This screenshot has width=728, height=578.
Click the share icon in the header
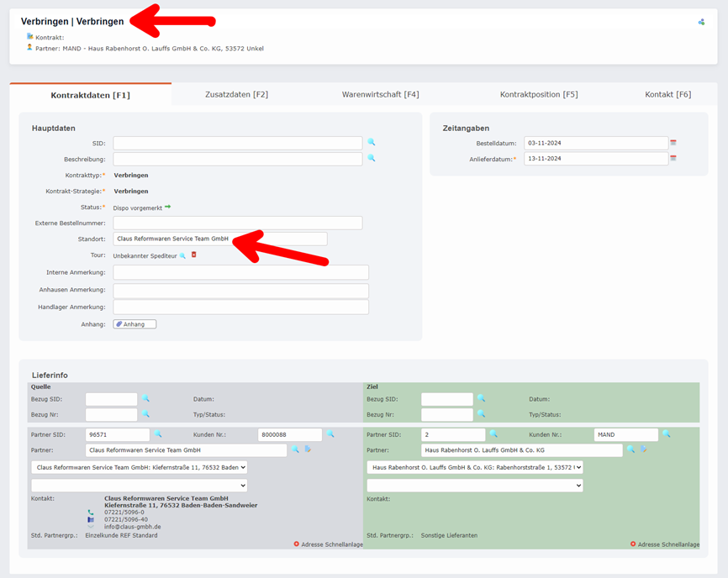pyautogui.click(x=701, y=22)
